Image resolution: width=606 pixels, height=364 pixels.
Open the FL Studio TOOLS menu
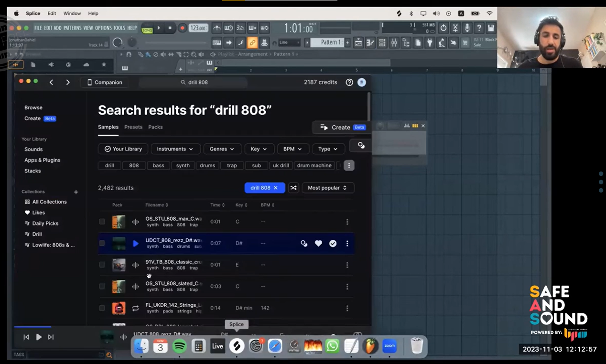[119, 28]
